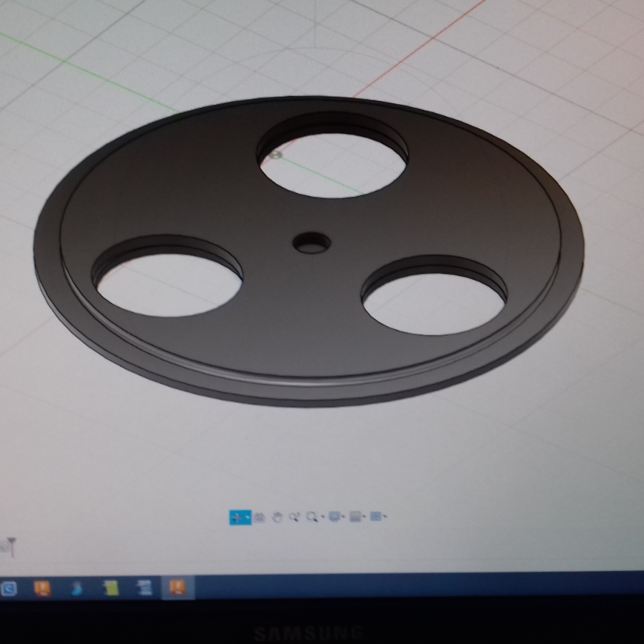Choose the Zoom tool
The width and height of the screenshot is (644, 644).
coord(294,517)
